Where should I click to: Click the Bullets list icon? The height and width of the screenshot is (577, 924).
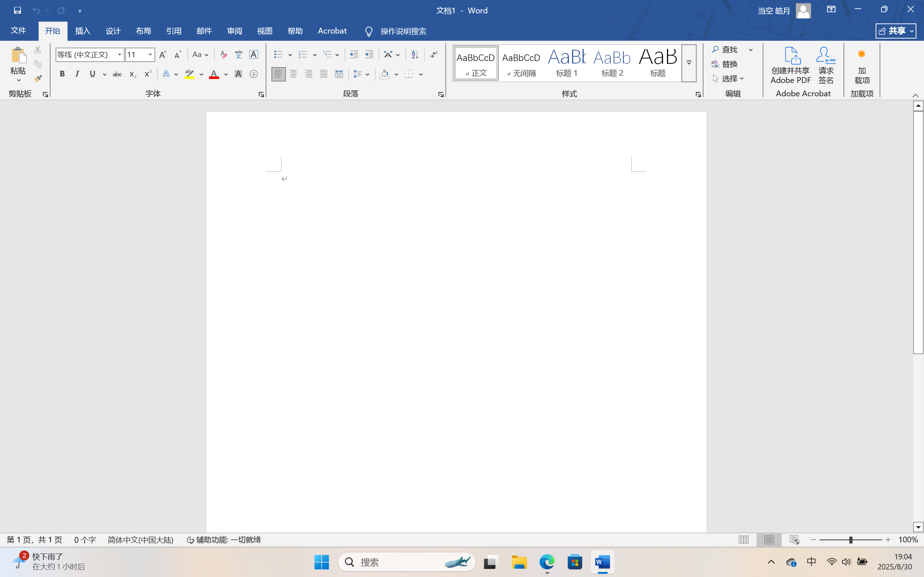click(x=278, y=54)
